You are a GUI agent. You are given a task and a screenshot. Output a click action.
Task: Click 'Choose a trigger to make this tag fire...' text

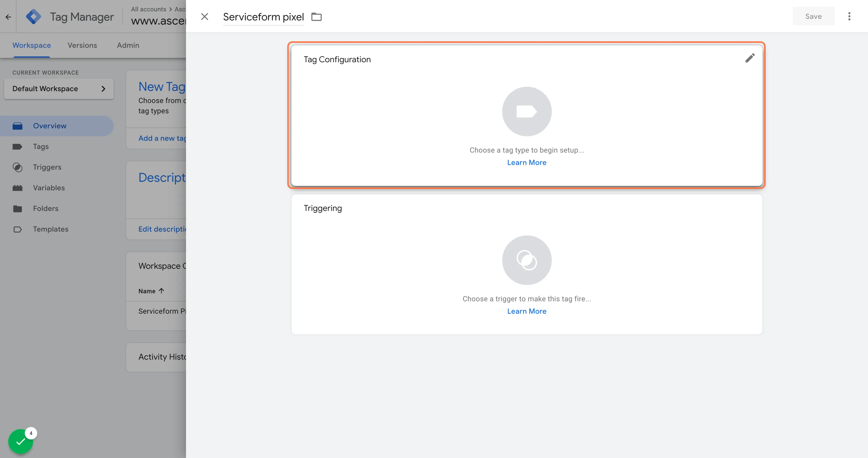527,299
